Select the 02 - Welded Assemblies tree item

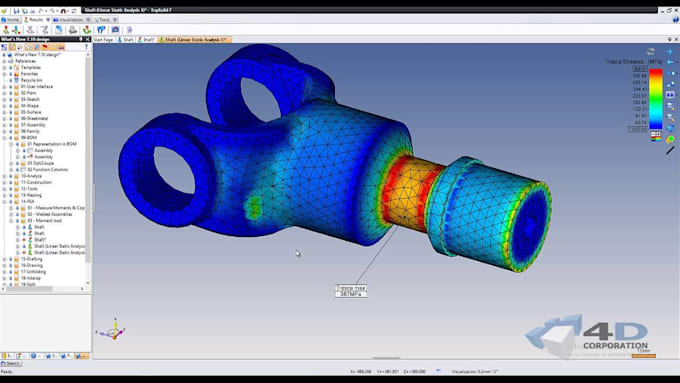pos(50,214)
